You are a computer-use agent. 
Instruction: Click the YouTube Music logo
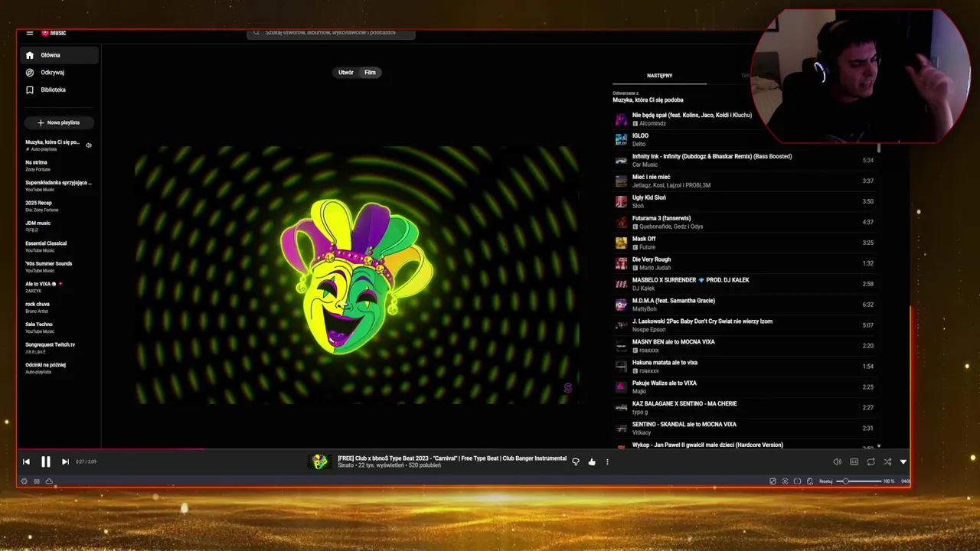point(54,33)
